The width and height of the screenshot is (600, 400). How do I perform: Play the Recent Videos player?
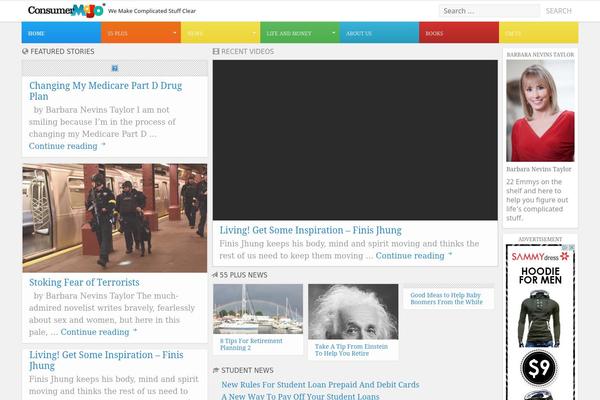355,140
